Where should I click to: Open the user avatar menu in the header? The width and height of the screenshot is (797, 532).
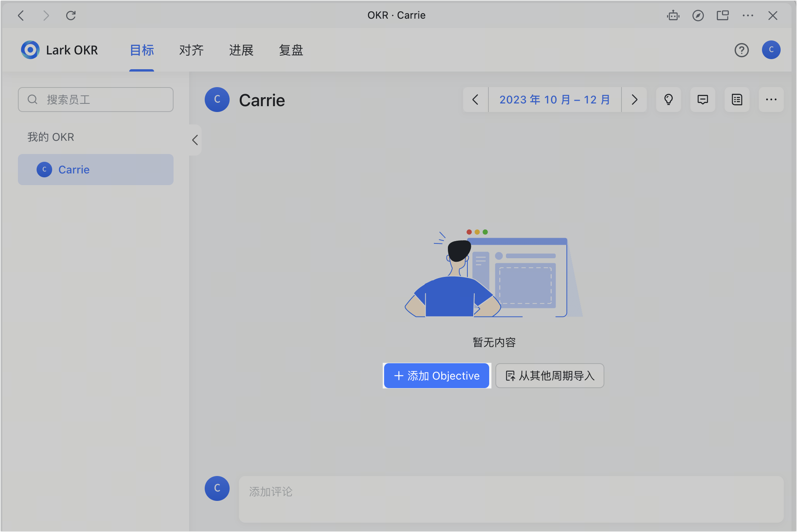click(x=771, y=50)
